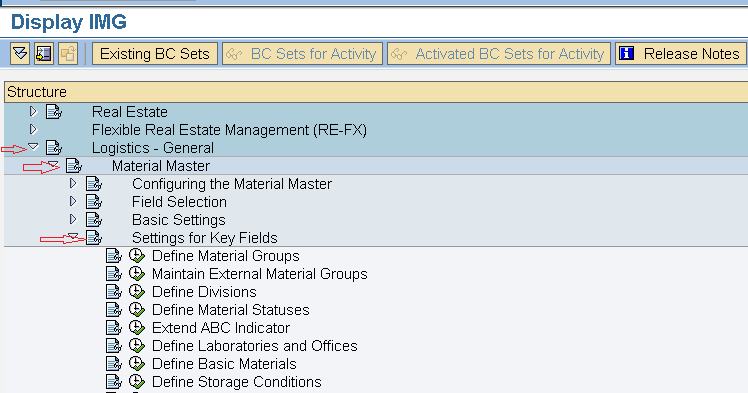Select Define Laboratories and Offices entry
Image resolution: width=748 pixels, height=393 pixels.
coord(255,346)
